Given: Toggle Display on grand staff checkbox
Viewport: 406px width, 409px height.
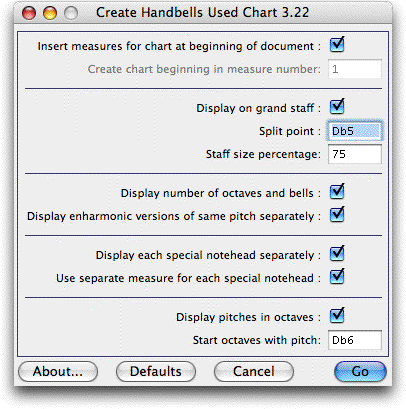Looking at the screenshot, I should (x=337, y=107).
